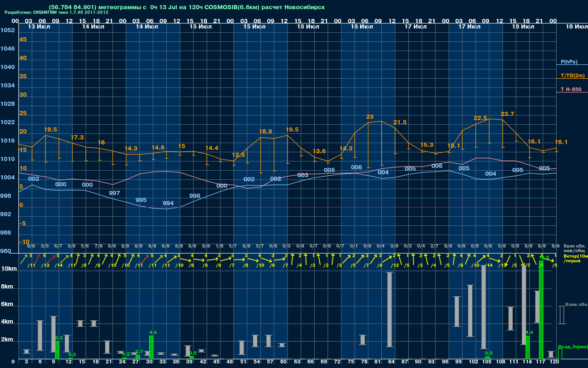Viewport: 588px width, 368px height.
Task: Click temperature value 15.3
Action: [x=427, y=144]
